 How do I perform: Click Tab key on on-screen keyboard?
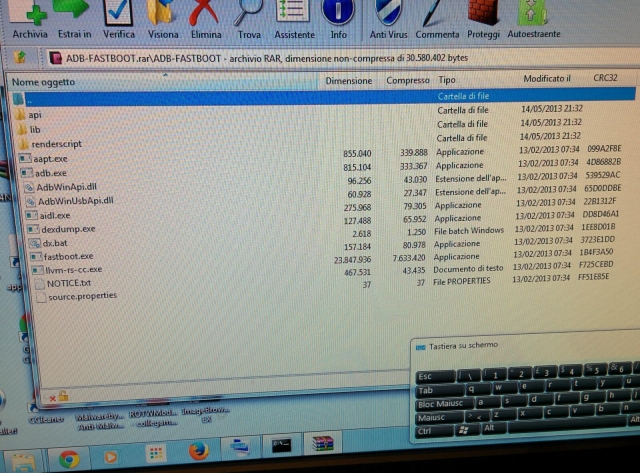(x=440, y=391)
